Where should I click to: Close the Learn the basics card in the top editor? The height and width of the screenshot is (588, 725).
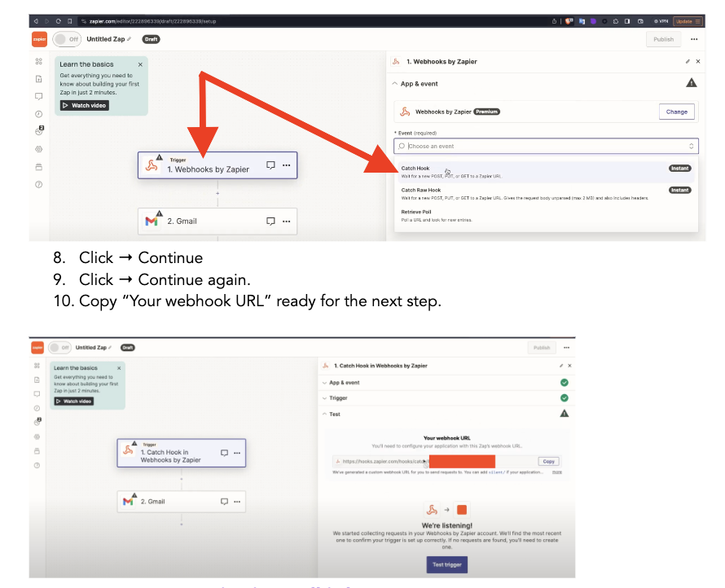pos(140,64)
